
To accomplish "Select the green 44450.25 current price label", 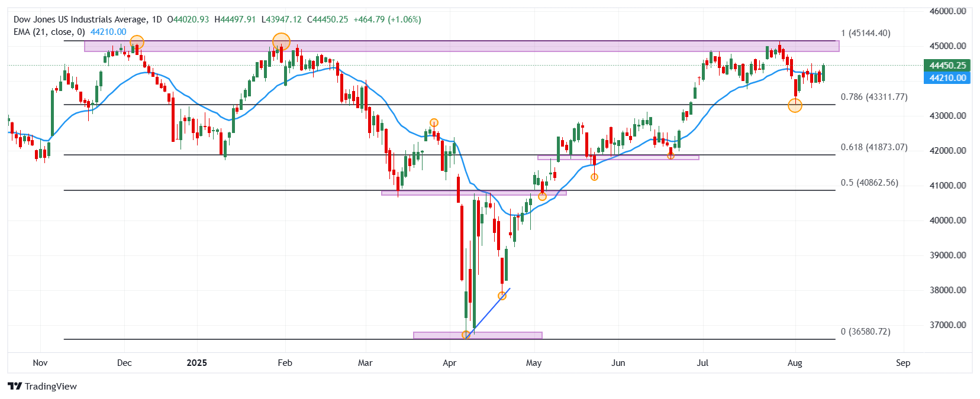I will [947, 66].
